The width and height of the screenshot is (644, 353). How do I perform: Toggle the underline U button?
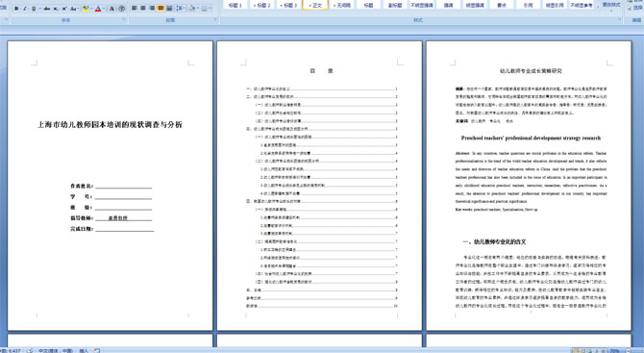[x=34, y=9]
